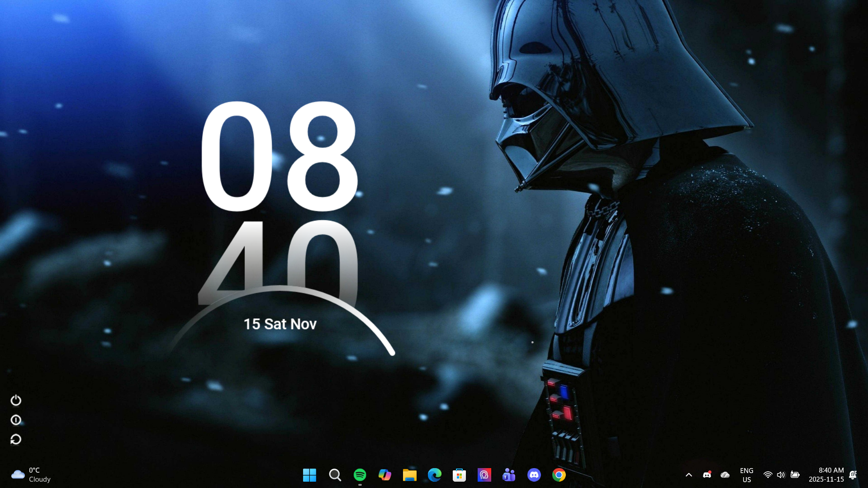Screen dimensions: 868x488
Task: Open Spotify from the taskbar
Action: tap(360, 475)
